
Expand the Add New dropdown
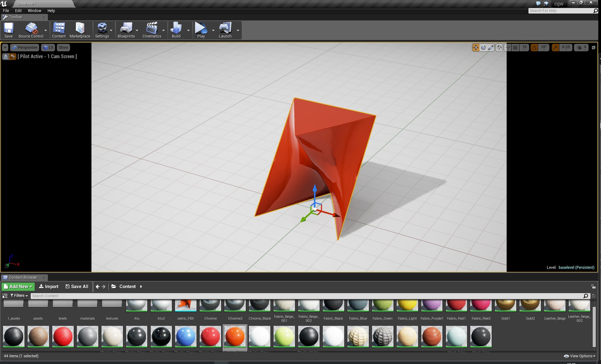pos(18,286)
